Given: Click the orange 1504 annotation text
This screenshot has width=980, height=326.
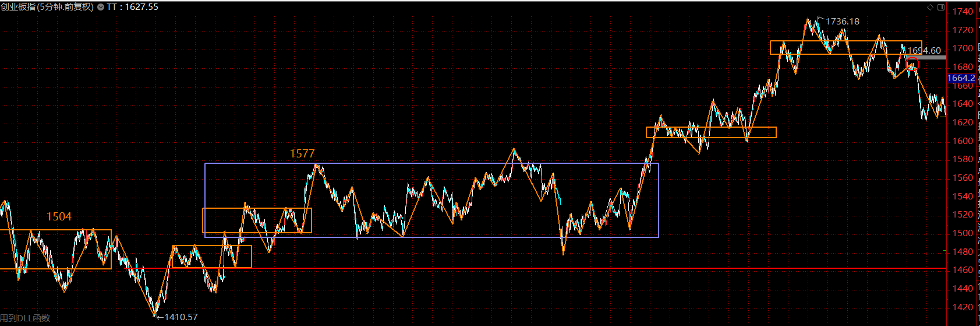Looking at the screenshot, I should tap(59, 216).
